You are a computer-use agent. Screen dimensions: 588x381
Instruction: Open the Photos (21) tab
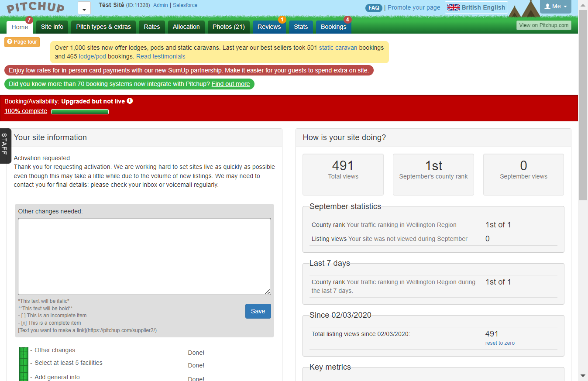(228, 27)
